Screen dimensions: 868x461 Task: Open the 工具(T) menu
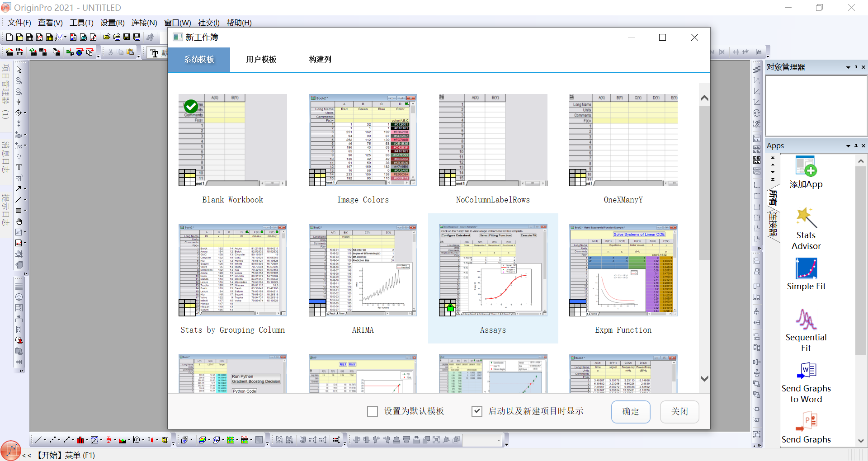(81, 23)
